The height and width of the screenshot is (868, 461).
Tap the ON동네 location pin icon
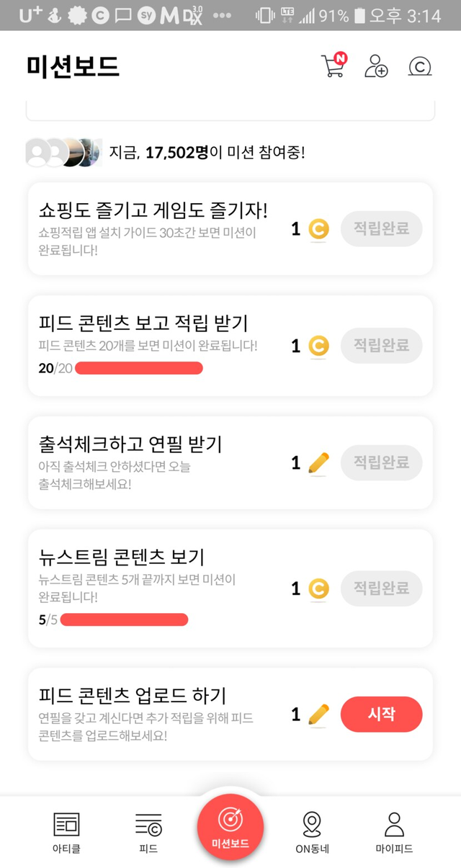click(x=312, y=823)
